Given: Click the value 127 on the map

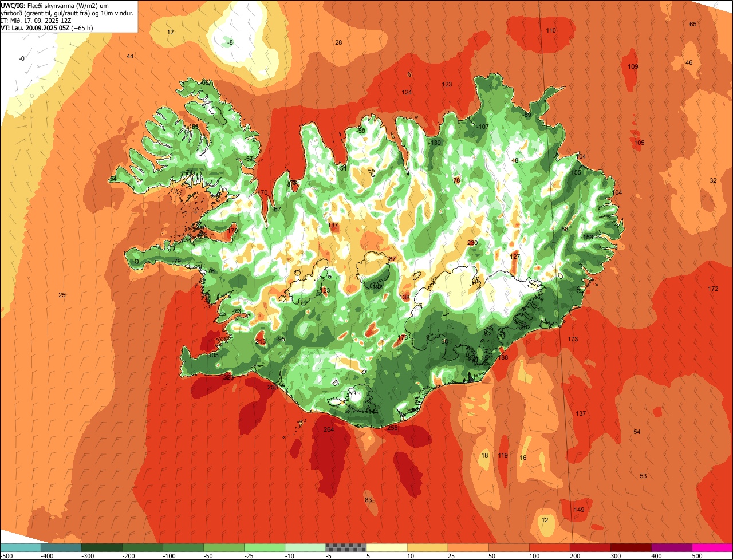Looking at the screenshot, I should point(515,257).
